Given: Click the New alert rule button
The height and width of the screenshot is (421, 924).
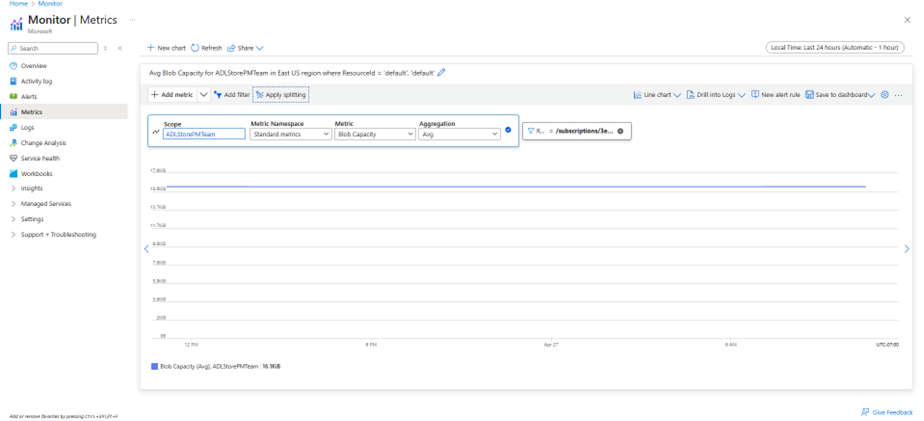Looking at the screenshot, I should tap(776, 94).
